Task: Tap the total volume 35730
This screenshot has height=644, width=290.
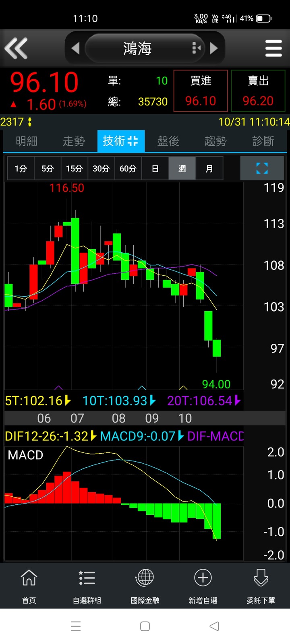Action: point(153,102)
